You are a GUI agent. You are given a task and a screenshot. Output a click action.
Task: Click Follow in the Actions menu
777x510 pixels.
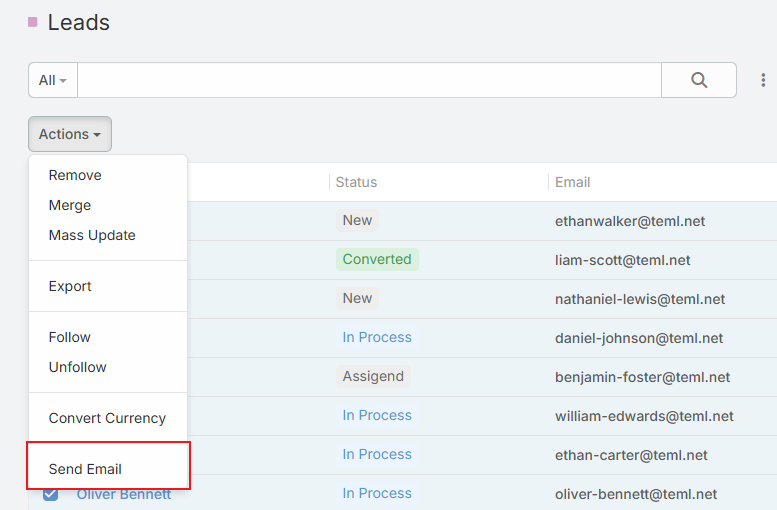[70, 337]
